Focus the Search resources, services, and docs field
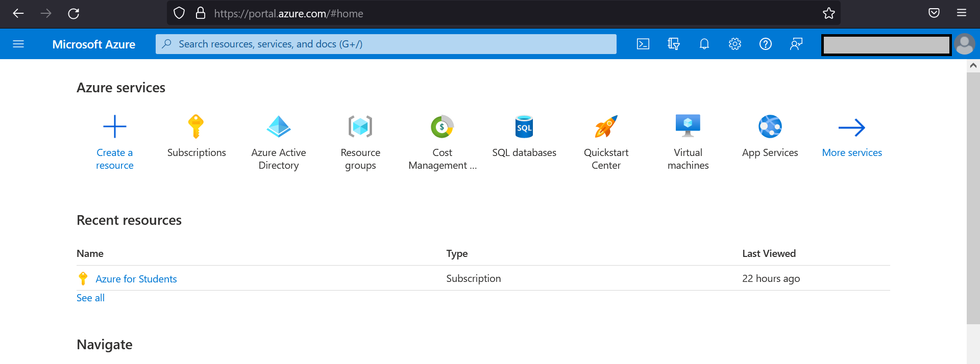 coord(386,44)
